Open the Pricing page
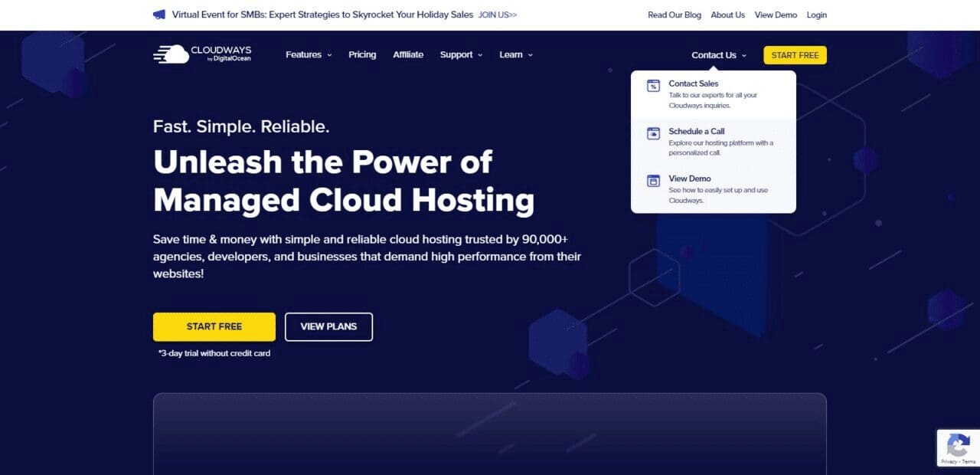Image resolution: width=980 pixels, height=475 pixels. (x=362, y=54)
